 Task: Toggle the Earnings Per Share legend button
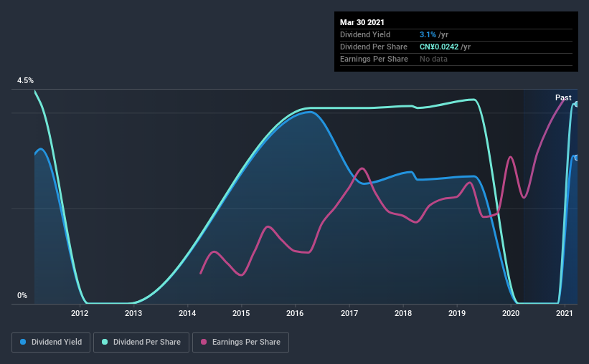[x=241, y=343]
